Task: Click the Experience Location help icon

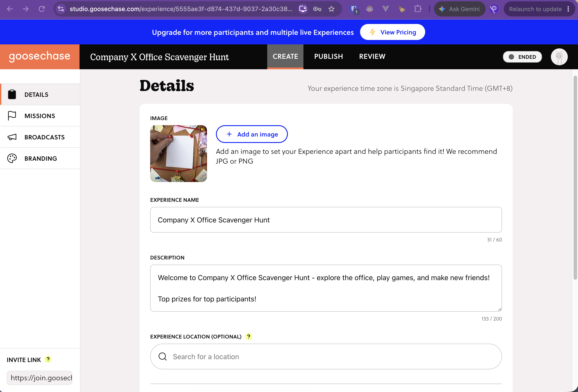Action: pos(249,337)
